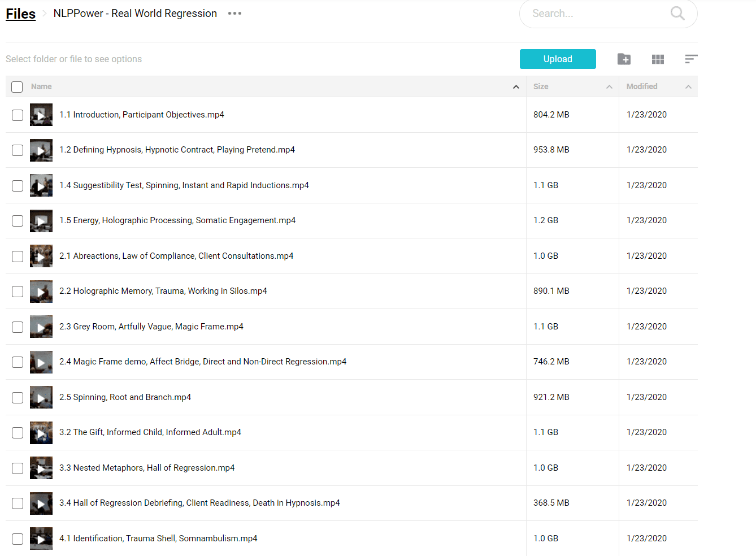Sort by Name using the column arrow
This screenshot has width=756, height=556.
516,87
